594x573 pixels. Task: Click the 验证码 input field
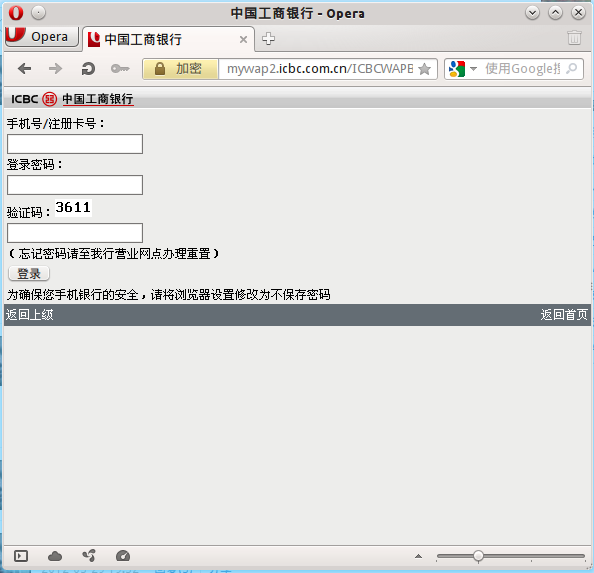75,233
